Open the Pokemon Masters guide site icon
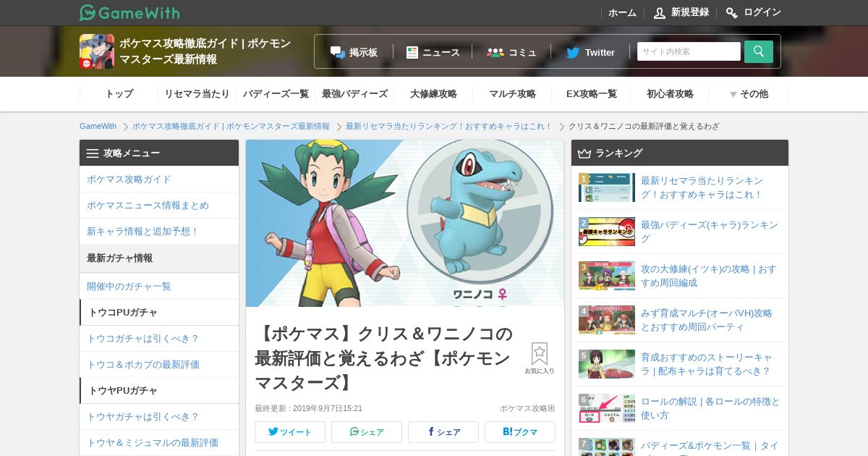 click(97, 51)
